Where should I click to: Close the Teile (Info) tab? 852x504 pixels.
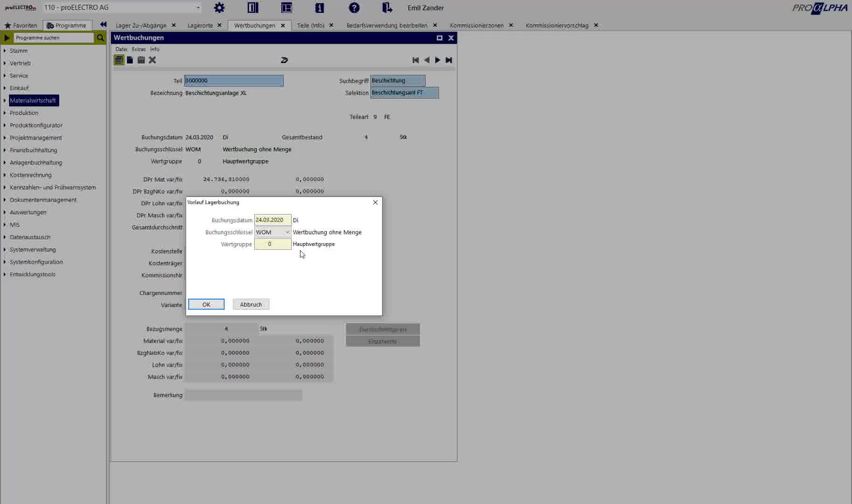click(331, 25)
